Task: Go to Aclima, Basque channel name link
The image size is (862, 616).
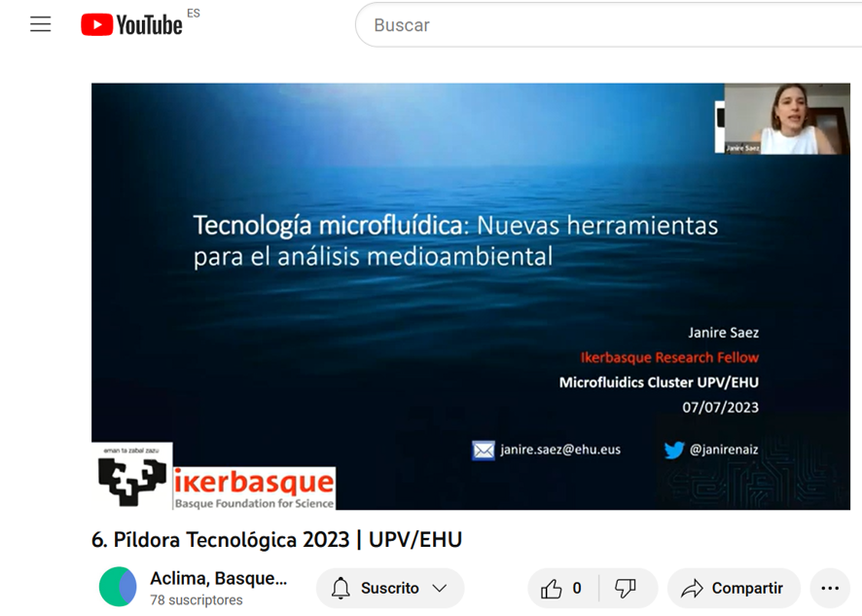Action: [218, 578]
